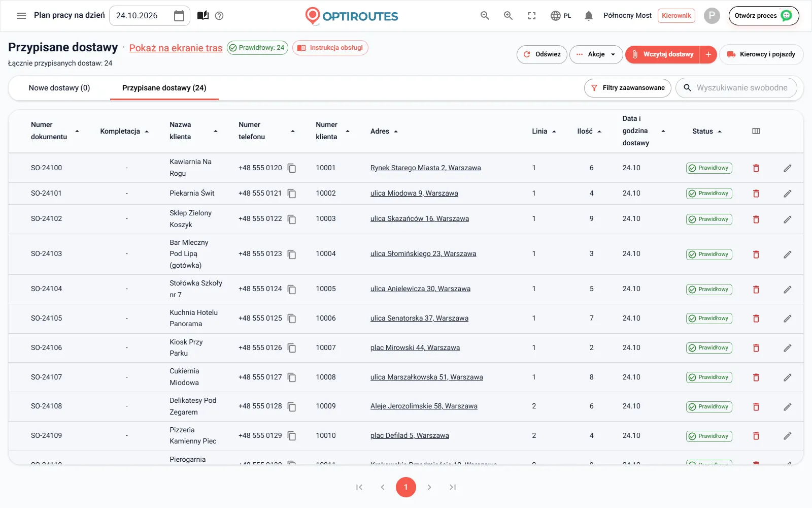This screenshot has width=812, height=508.
Task: Delete delivery SO-24101
Action: click(x=756, y=194)
